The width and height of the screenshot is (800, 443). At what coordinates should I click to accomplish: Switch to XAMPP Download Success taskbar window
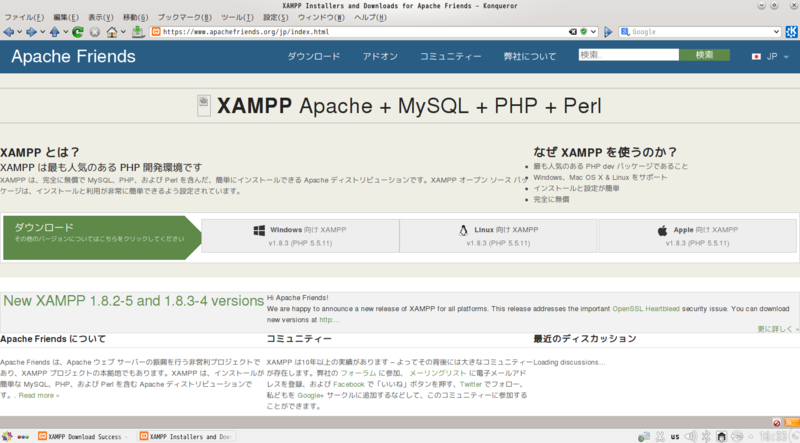tap(84, 436)
